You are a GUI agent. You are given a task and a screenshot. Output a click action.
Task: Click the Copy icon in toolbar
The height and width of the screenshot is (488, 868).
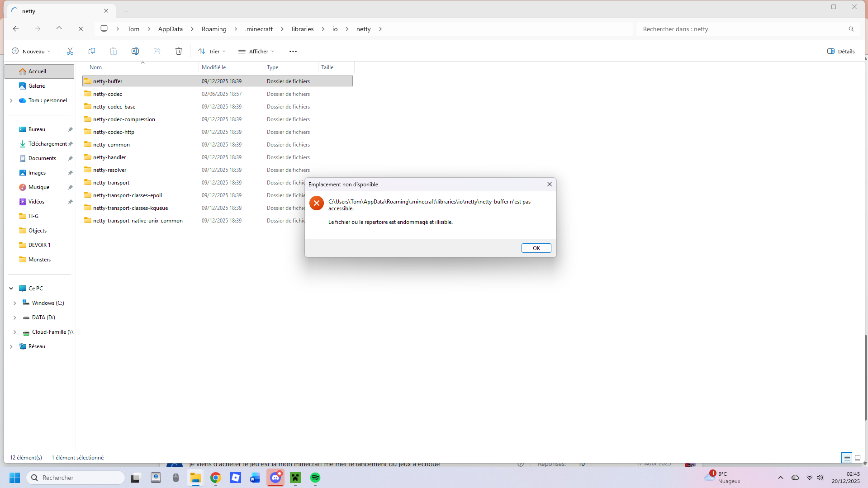click(x=92, y=51)
